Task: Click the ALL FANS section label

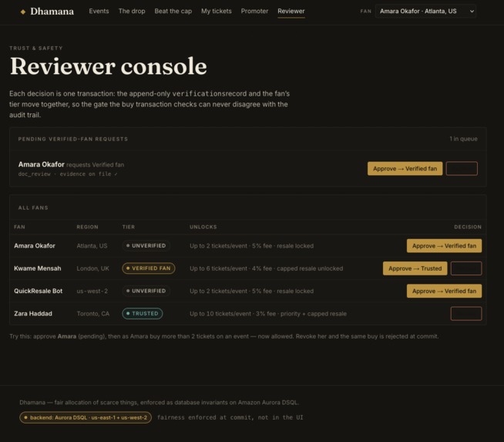Action: [x=33, y=208]
